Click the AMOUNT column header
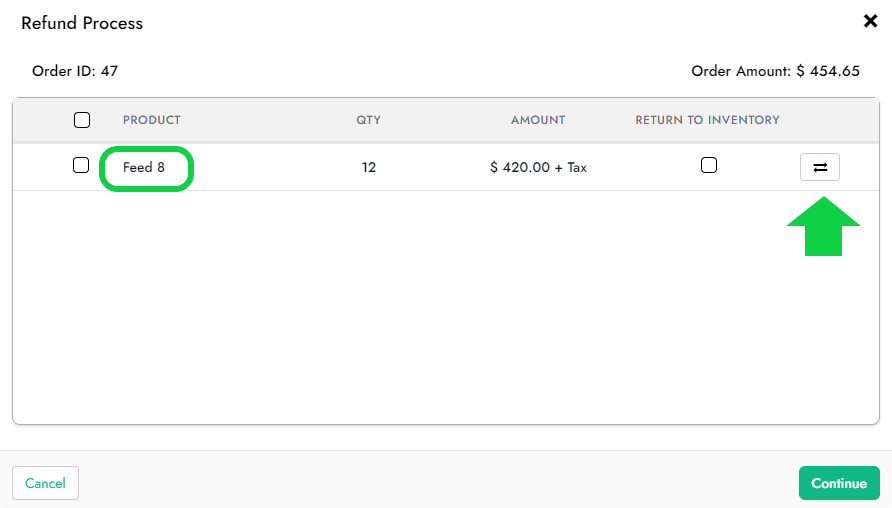The image size is (892, 508). click(538, 120)
